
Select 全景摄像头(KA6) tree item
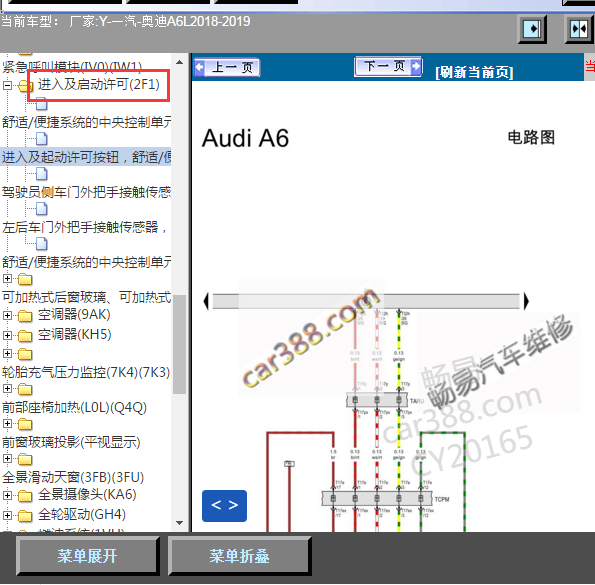point(87,495)
